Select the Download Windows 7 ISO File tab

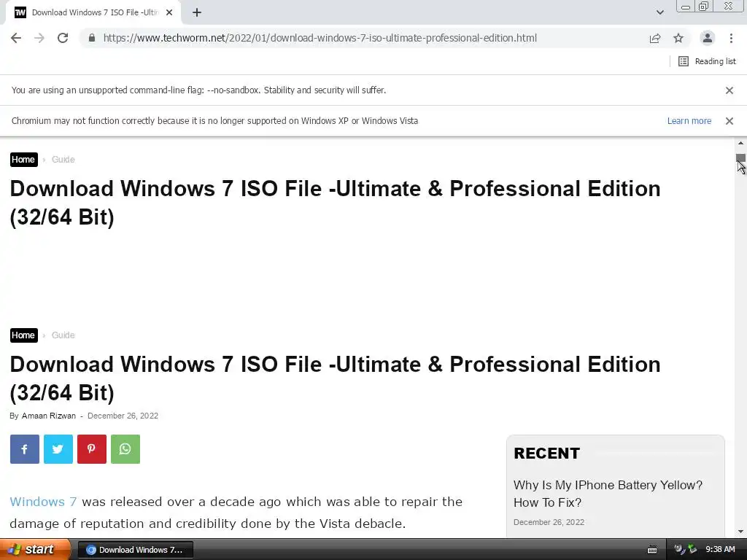click(x=93, y=12)
